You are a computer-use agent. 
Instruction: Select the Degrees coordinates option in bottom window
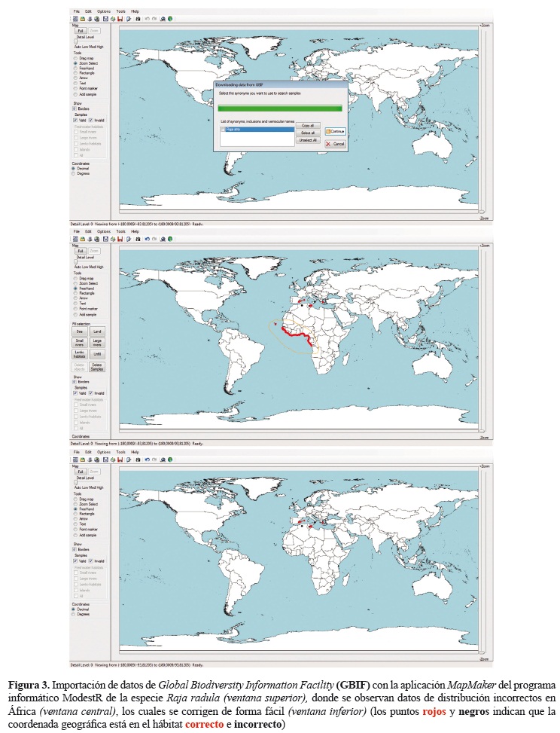point(74,614)
